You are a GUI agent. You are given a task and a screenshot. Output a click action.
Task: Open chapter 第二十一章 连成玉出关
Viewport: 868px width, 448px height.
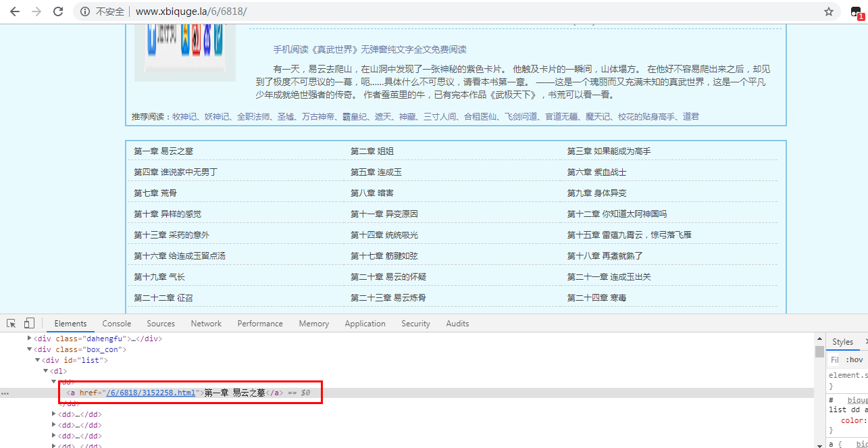pyautogui.click(x=609, y=276)
